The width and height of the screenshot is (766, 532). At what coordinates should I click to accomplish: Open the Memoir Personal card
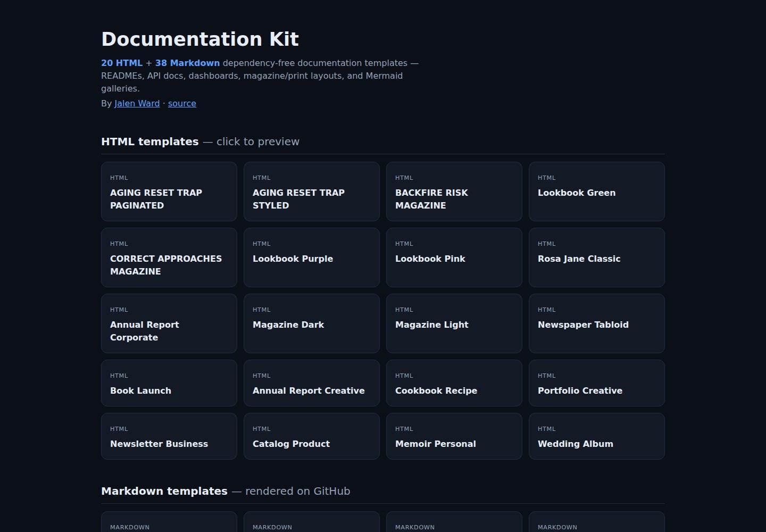454,436
